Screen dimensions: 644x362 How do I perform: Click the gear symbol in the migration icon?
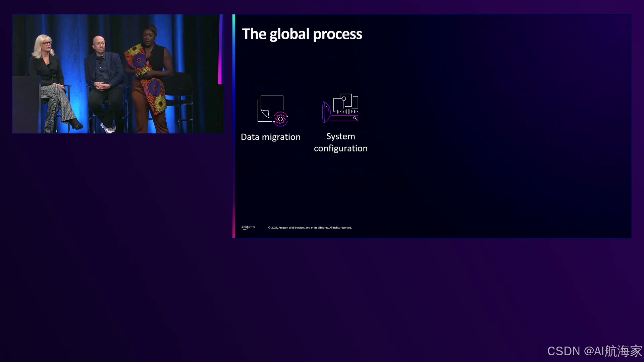[x=280, y=119]
